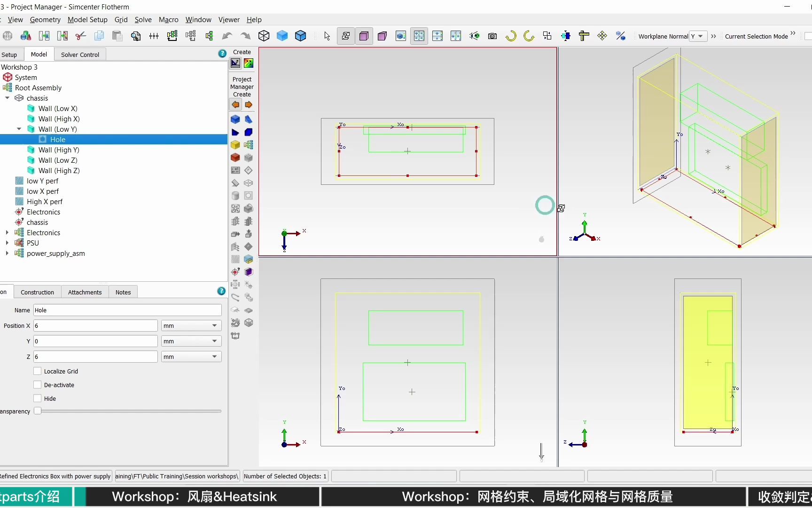Open the find in model icon
Screen dimensions: 812x508
[x=136, y=36]
